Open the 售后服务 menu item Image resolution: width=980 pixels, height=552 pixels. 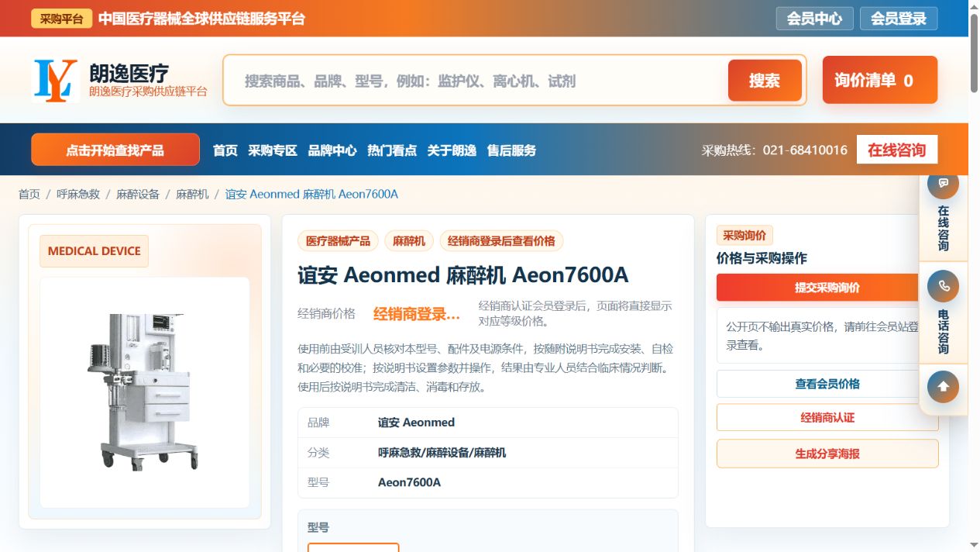tap(511, 150)
